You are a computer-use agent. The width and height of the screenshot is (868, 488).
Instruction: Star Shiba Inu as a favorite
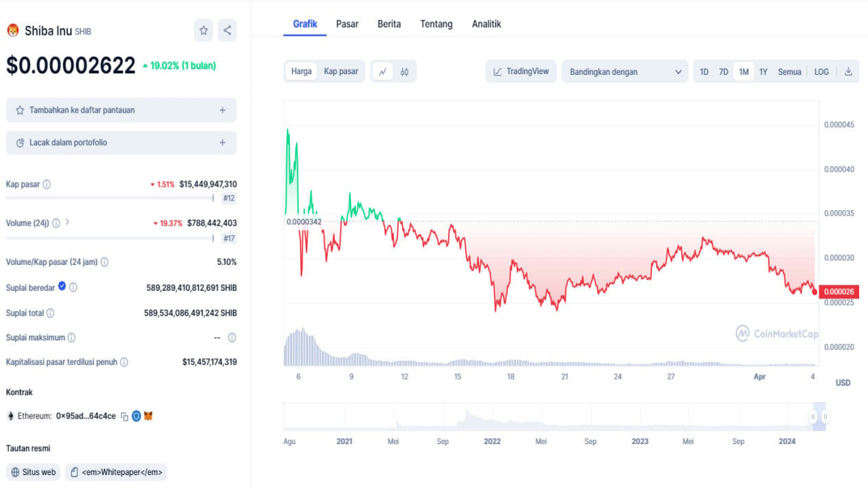coord(204,30)
